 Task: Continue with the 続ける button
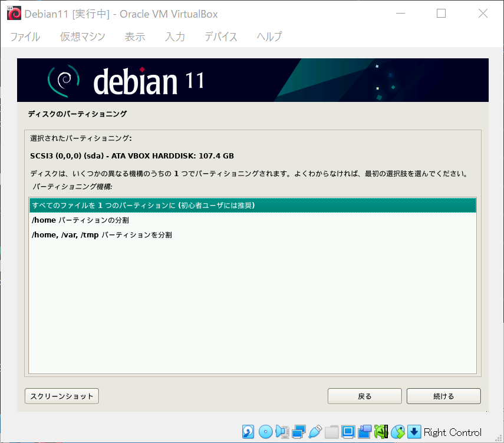(444, 396)
